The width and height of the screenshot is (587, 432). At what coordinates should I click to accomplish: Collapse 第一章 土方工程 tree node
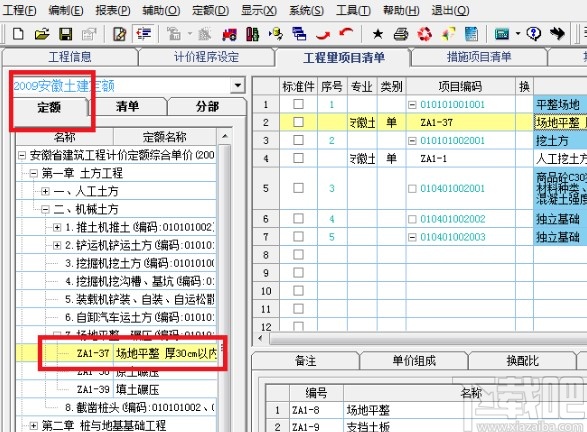(x=33, y=173)
